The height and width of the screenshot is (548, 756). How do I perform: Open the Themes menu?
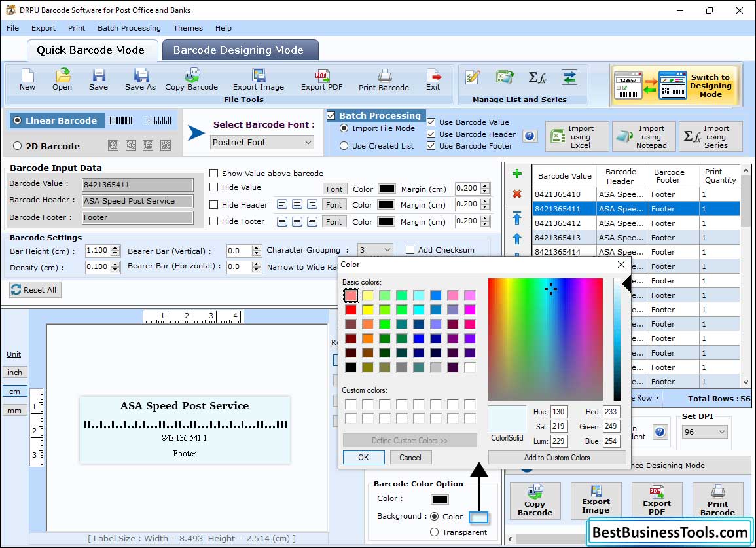pos(188,28)
